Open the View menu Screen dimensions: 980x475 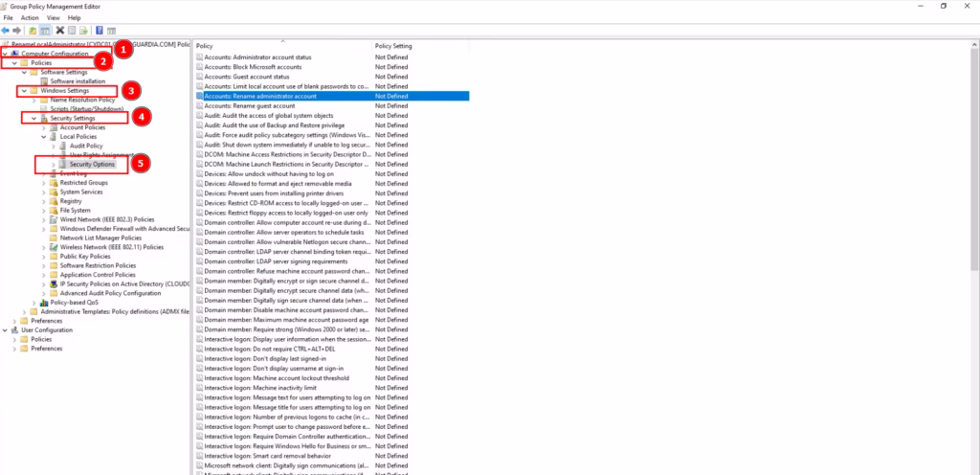tap(53, 17)
